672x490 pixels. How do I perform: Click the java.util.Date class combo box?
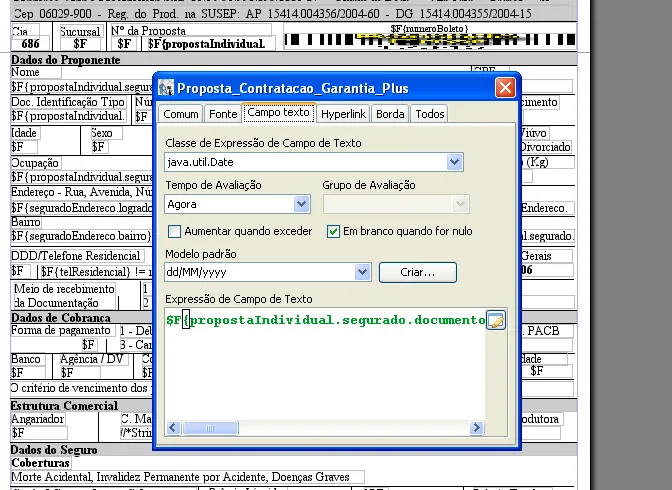pyautogui.click(x=314, y=162)
